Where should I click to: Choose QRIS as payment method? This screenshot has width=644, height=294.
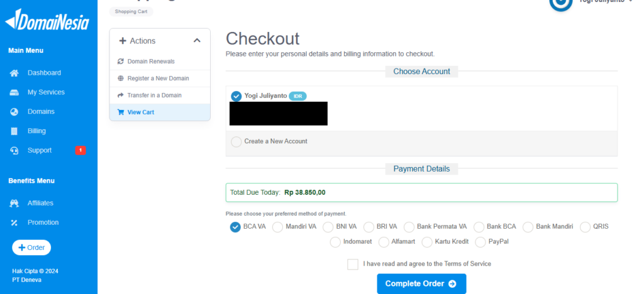pyautogui.click(x=586, y=227)
